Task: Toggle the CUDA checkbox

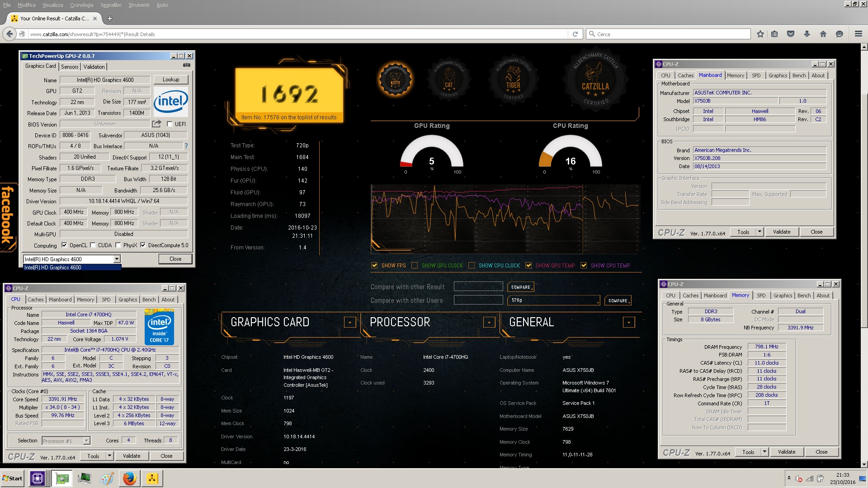Action: [x=93, y=245]
